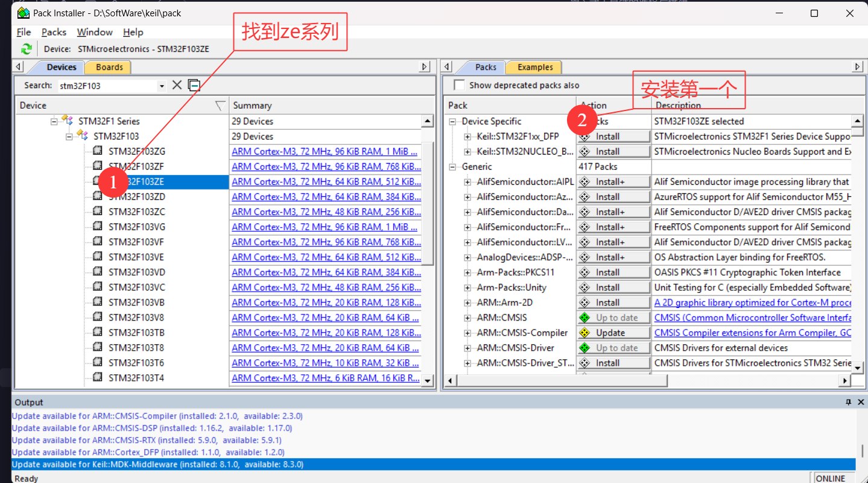This screenshot has height=483, width=868.
Task: Open the File menu
Action: point(24,32)
